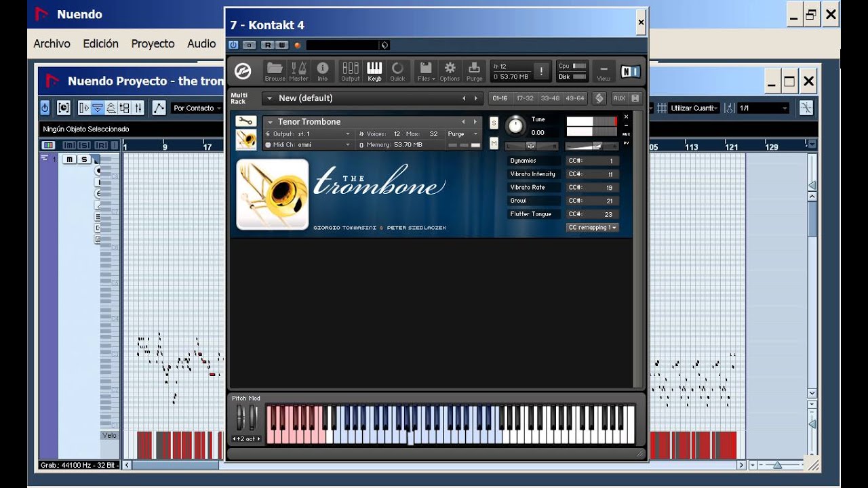Toggle Nuendo editor solo power button
This screenshot has height=488, width=868.
tap(45, 108)
